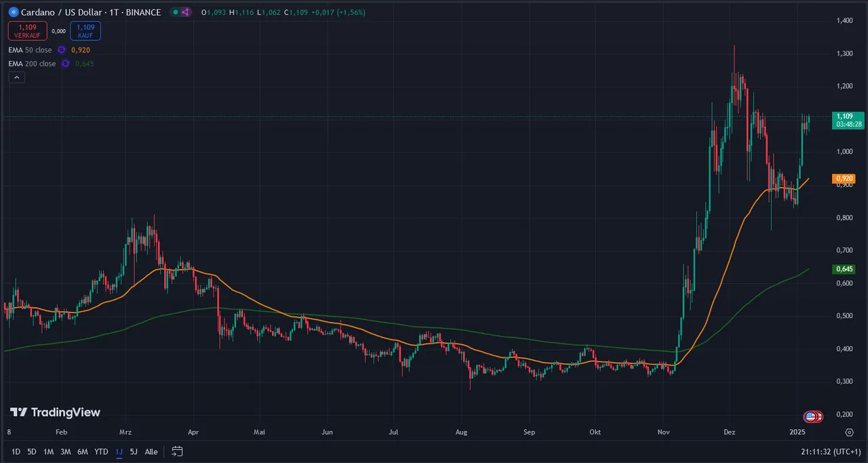Viewport: 868px width, 463px height.
Task: Open the go-to-date calendar icon
Action: click(177, 451)
